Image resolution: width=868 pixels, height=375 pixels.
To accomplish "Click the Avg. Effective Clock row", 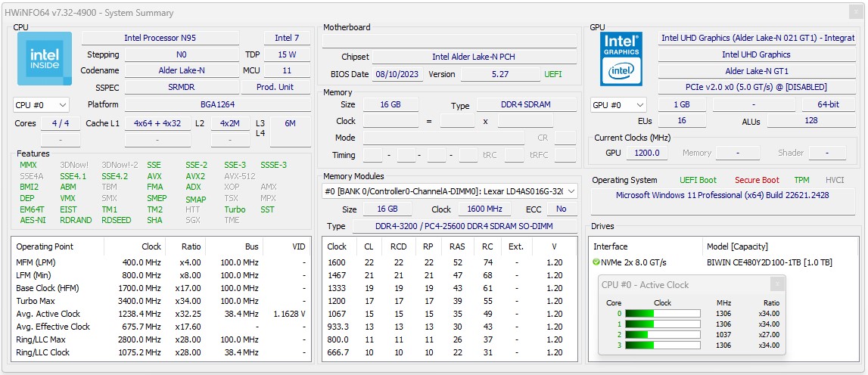I will click(x=160, y=327).
